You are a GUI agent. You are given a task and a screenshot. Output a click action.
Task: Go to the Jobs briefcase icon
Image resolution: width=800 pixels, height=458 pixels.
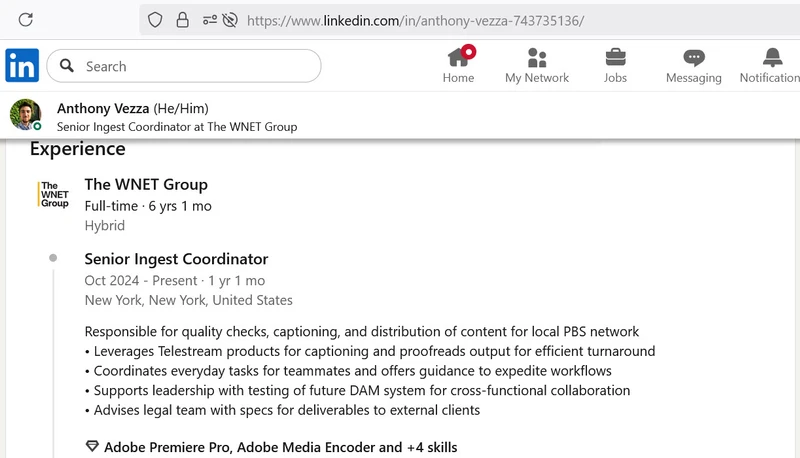pyautogui.click(x=616, y=58)
